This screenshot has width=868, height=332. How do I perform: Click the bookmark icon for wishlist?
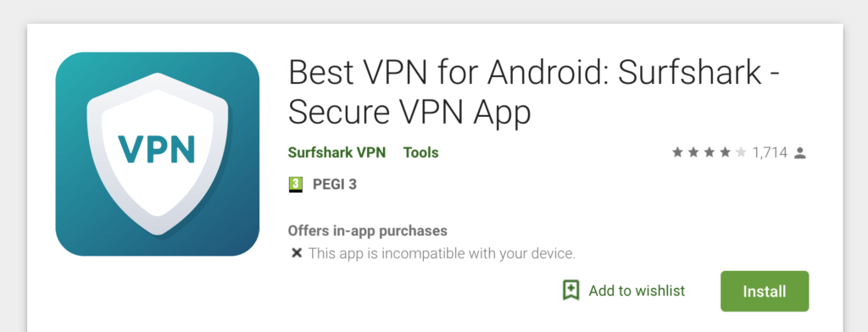570,290
